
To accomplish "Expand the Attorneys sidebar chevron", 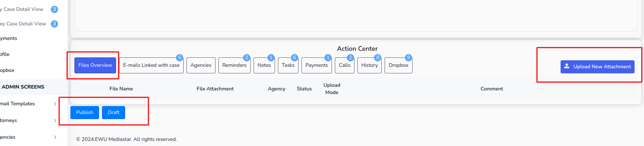I will [55, 121].
